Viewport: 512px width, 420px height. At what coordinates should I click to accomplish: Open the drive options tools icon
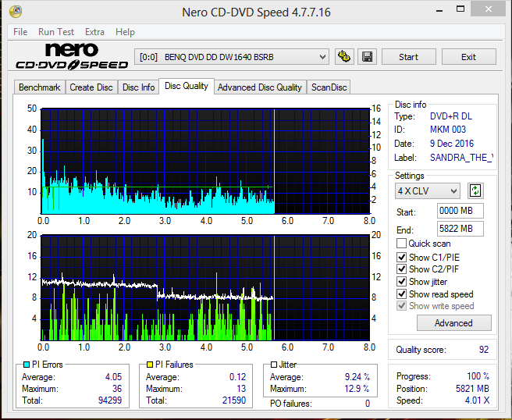pos(344,57)
